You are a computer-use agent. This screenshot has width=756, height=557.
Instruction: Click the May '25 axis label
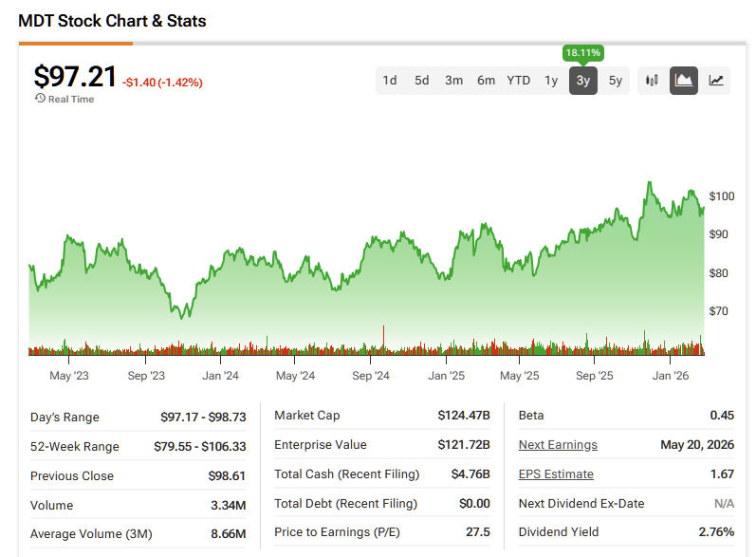pyautogui.click(x=519, y=376)
